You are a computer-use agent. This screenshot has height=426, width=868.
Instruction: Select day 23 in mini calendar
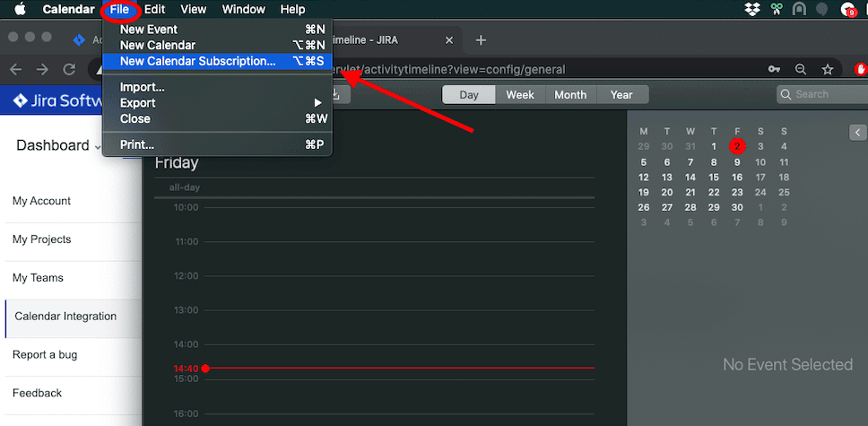tap(737, 192)
